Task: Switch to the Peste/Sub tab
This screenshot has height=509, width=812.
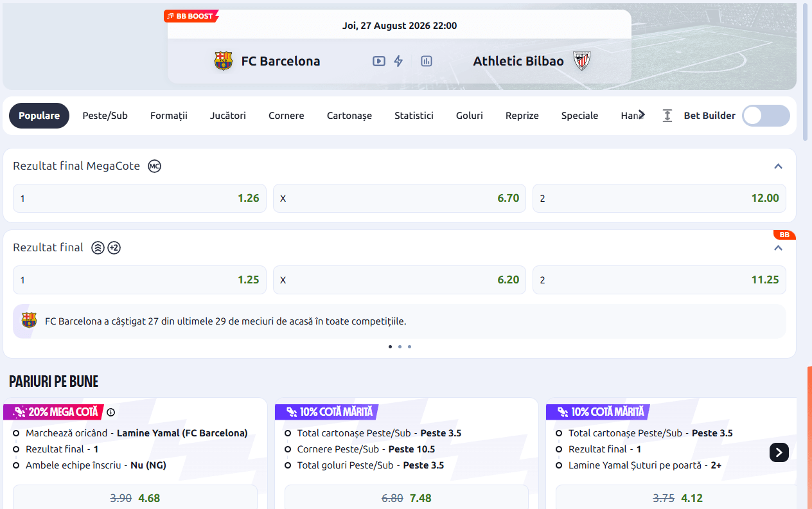Action: click(105, 116)
